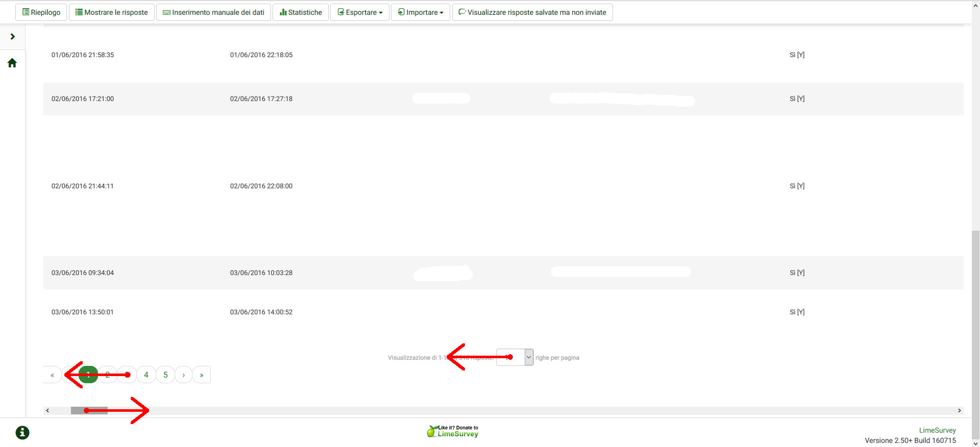Select start date 02/06/2016 21:44:11
The image size is (980, 447).
(83, 186)
